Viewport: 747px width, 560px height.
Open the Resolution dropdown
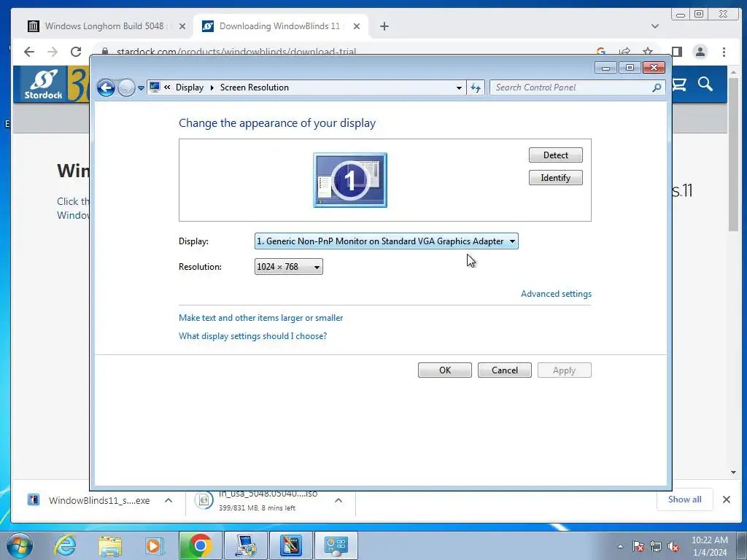(x=289, y=267)
